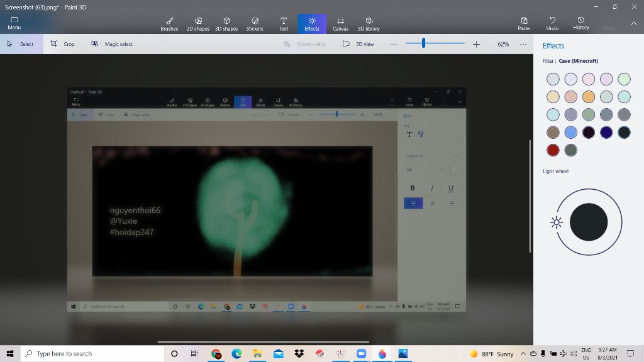Pick the orange filter swatch
This screenshot has width=644, height=362.
click(x=589, y=97)
